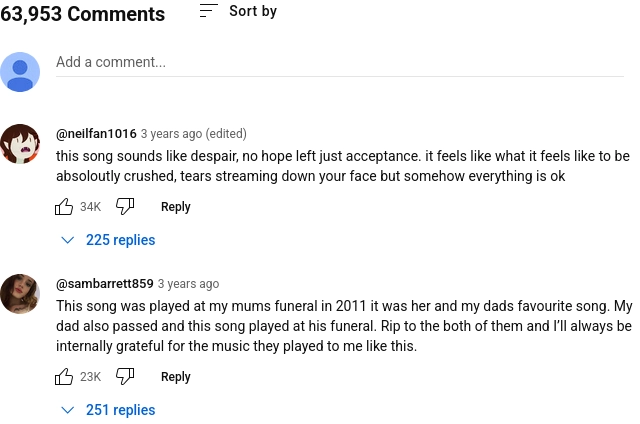
Task: Focus the Add a comment field
Action: coord(340,62)
